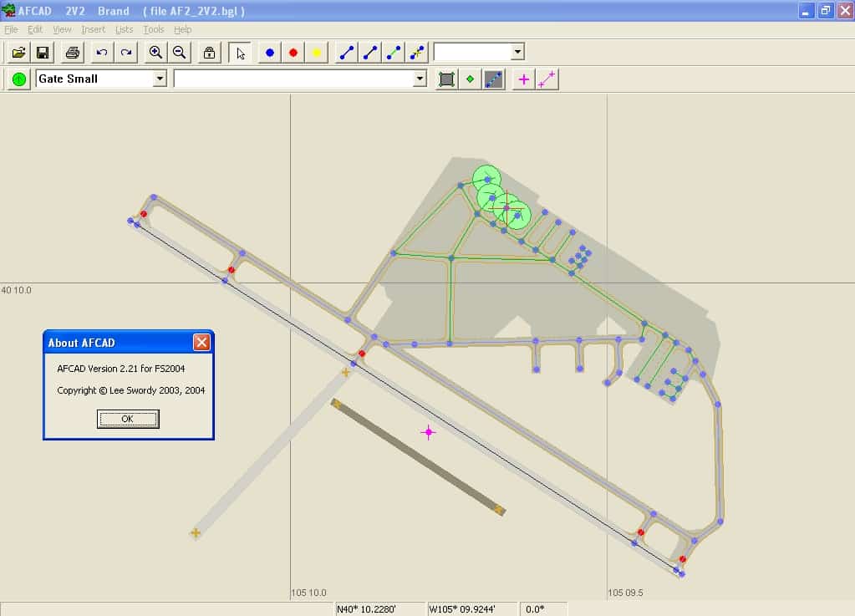855x616 pixels.
Task: Open the wide empty dropdown beside Gate Small
Action: [x=420, y=79]
